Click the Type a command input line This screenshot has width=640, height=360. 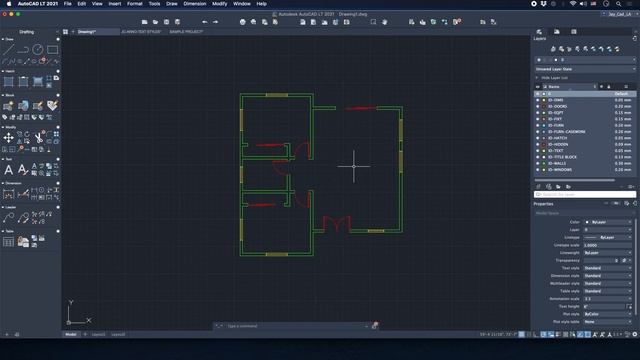(x=296, y=326)
